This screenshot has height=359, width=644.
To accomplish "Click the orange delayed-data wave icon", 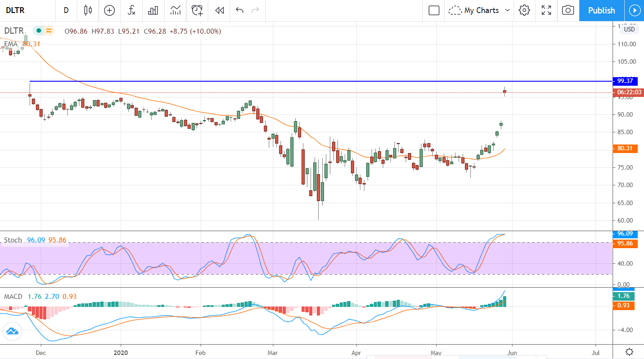I will 49,31.
